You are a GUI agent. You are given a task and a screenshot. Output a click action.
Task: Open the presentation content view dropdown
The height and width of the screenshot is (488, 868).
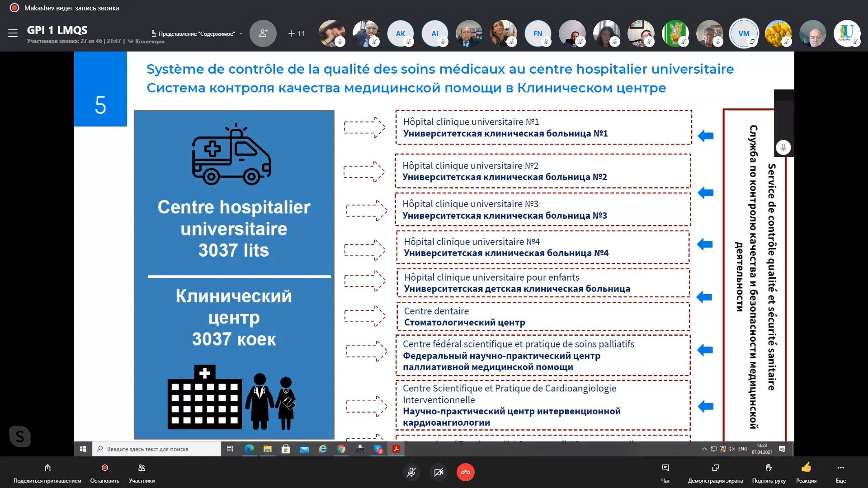tap(197, 33)
